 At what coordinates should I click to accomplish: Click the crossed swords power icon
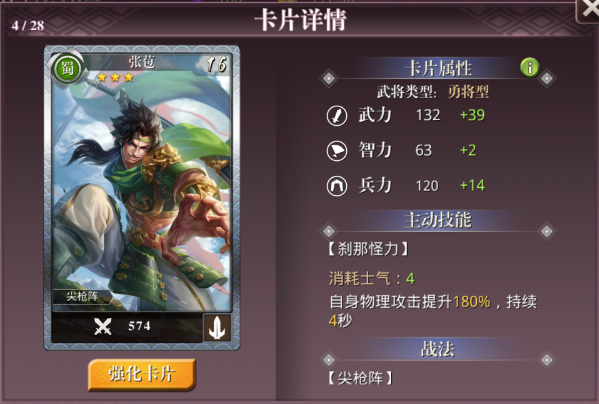point(103,326)
